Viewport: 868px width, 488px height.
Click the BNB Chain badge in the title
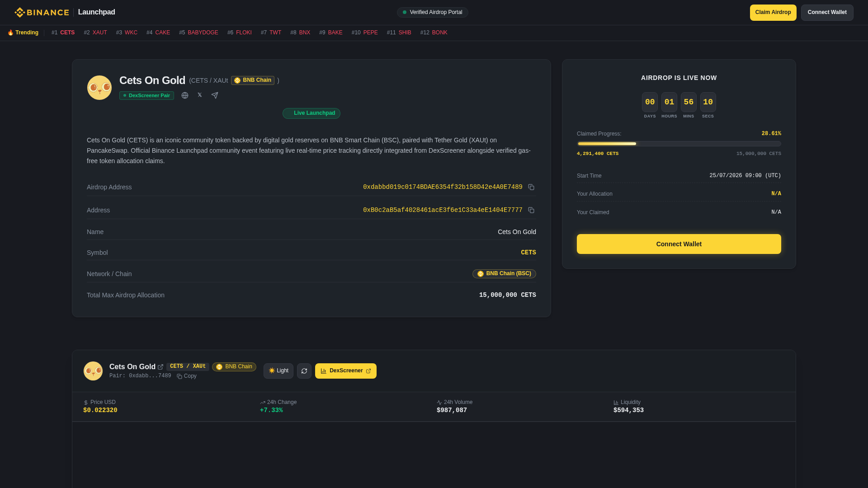tap(253, 80)
